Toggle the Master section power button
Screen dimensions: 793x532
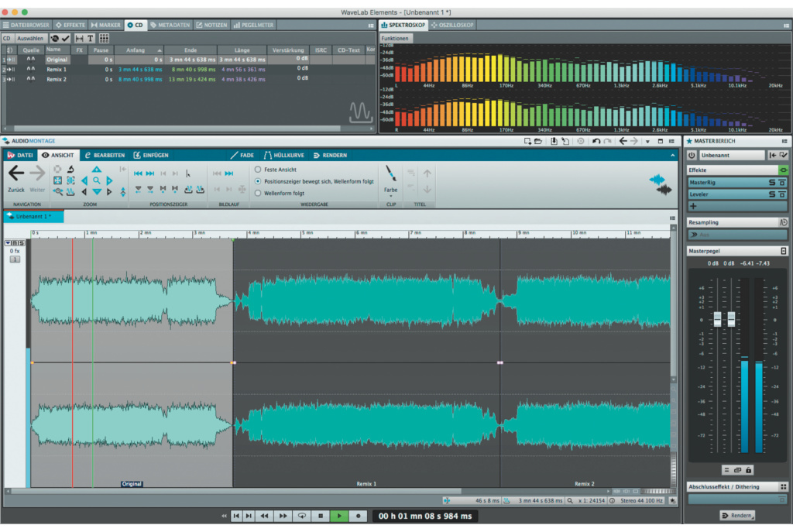(692, 156)
